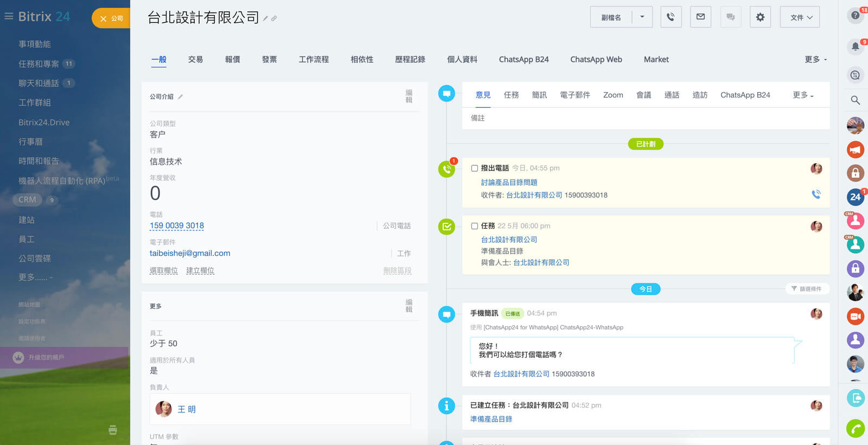Expand 更多 in the top tab bar
Screen dimensions: 868x445
coord(816,60)
